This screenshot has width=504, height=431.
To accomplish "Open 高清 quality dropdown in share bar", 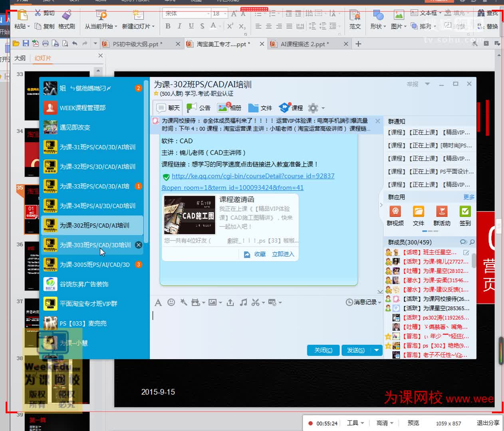I will tap(385, 423).
